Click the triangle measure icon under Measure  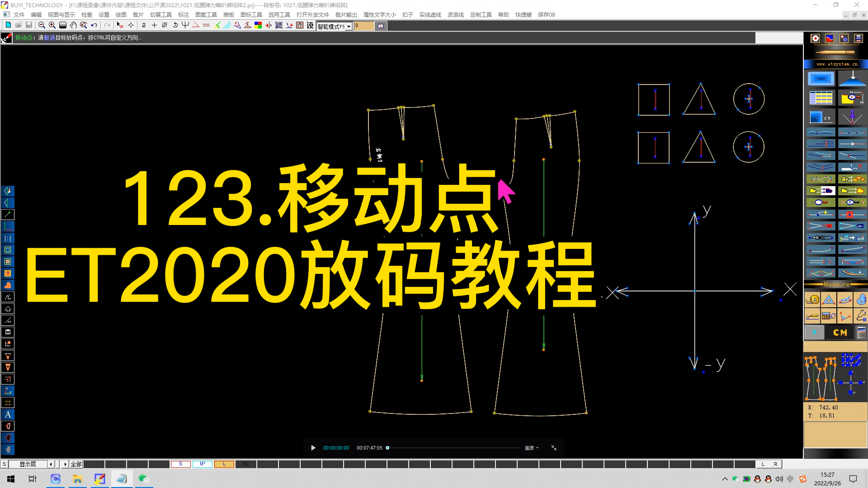click(829, 300)
